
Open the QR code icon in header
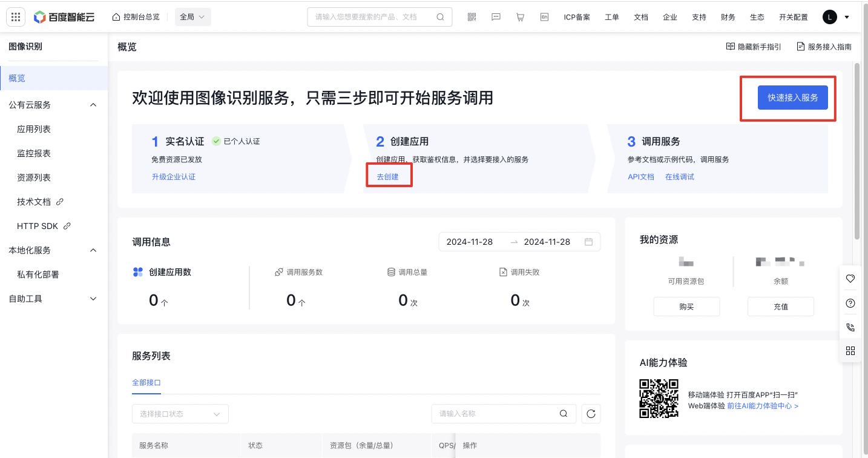tap(472, 17)
